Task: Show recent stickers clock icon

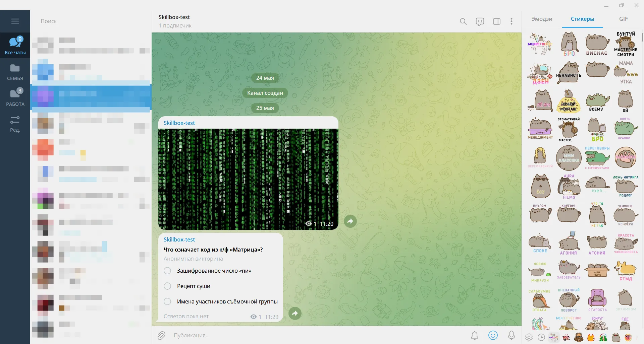Action: (x=541, y=337)
